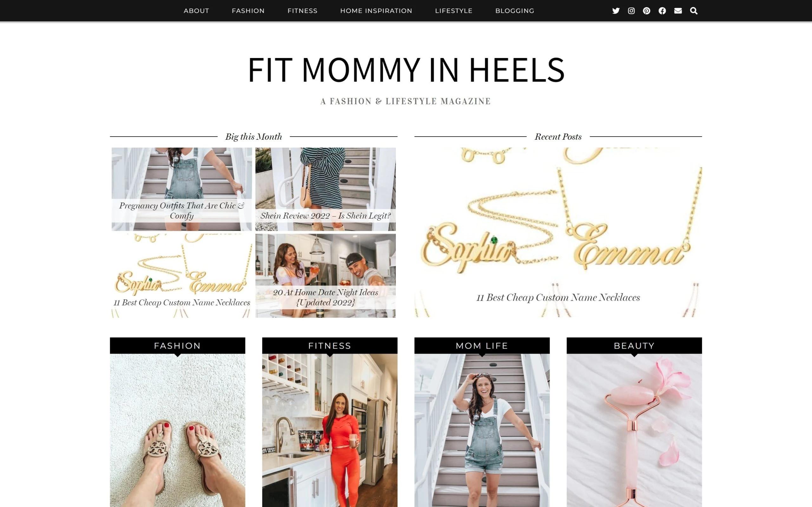Choose Lifestyle from the top menu
The height and width of the screenshot is (507, 812).
(454, 11)
